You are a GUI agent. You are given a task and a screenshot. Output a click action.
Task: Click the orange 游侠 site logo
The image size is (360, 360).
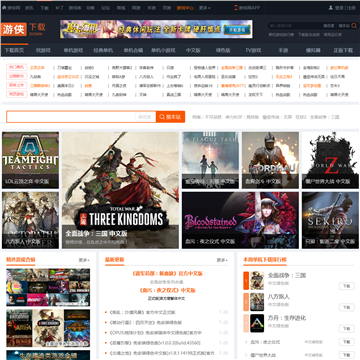pyautogui.click(x=14, y=29)
